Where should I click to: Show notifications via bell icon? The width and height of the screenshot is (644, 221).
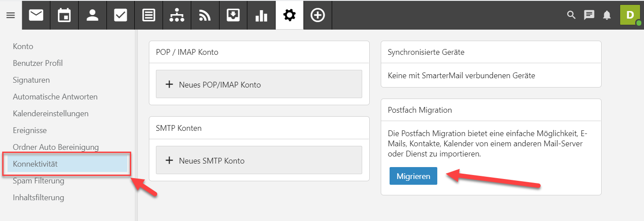click(607, 15)
